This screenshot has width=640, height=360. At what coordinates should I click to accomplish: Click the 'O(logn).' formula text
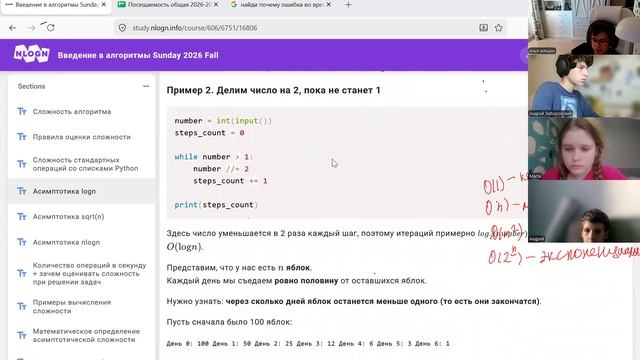184,247
